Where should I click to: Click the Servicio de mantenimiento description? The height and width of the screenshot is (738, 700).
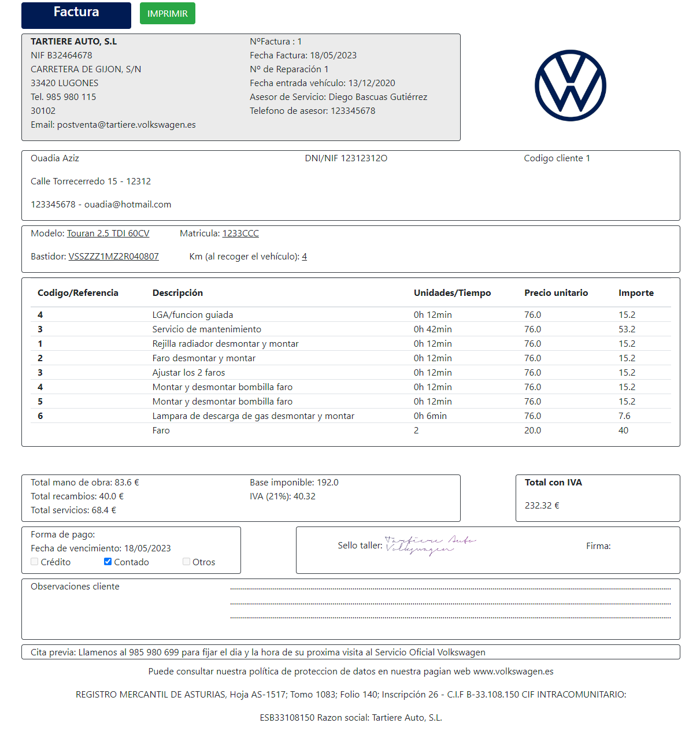206,329
